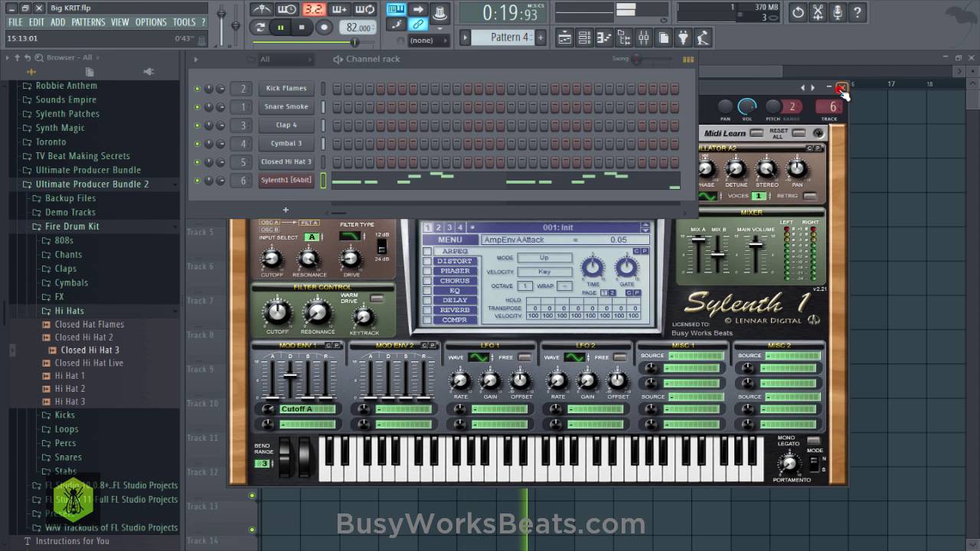Toggle channel rack graph editor icon
Image resolution: width=980 pixels, height=551 pixels.
tap(688, 59)
